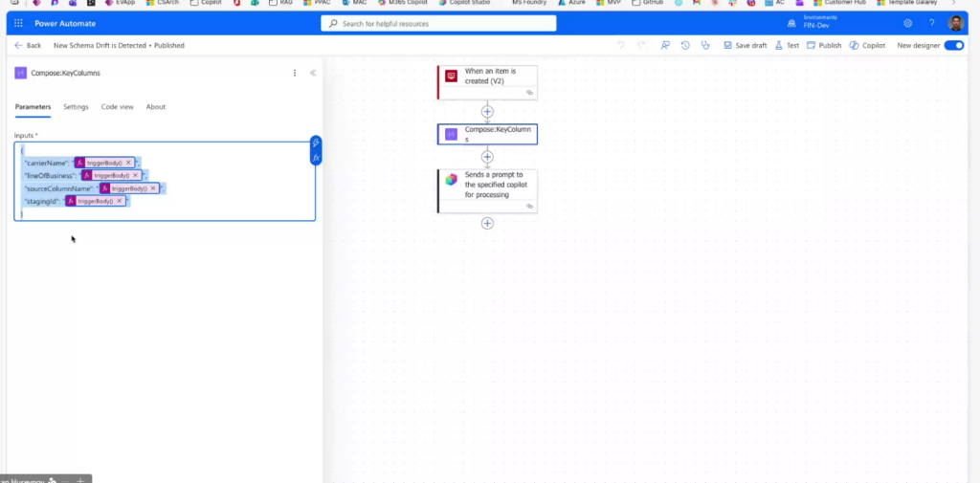Select the 'Sends a prompt to the specified copilot' card

(x=487, y=190)
